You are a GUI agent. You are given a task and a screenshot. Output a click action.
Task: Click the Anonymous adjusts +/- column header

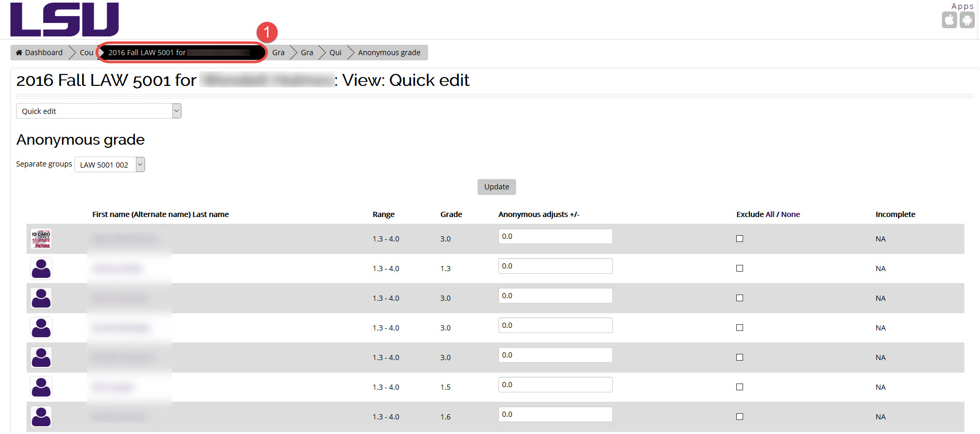click(x=539, y=214)
